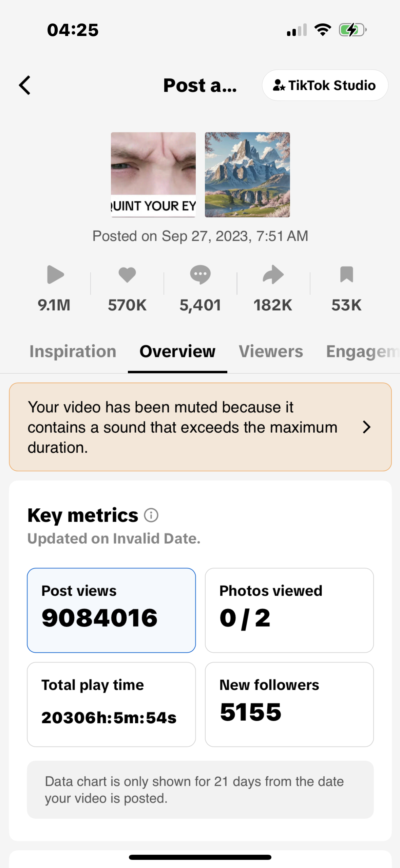Open TikTok Studio
Viewport: 400px width, 868px height.
click(x=325, y=85)
